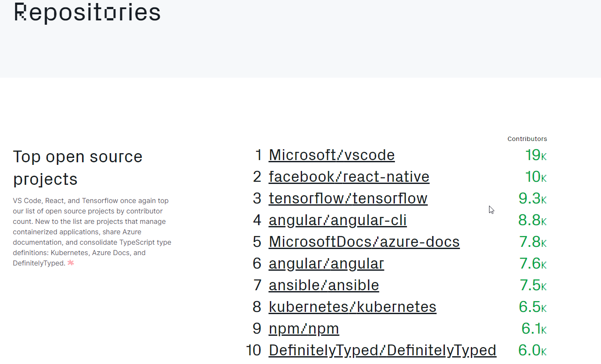Open the angular/angular-cli repository link
The image size is (601, 364).
click(338, 220)
